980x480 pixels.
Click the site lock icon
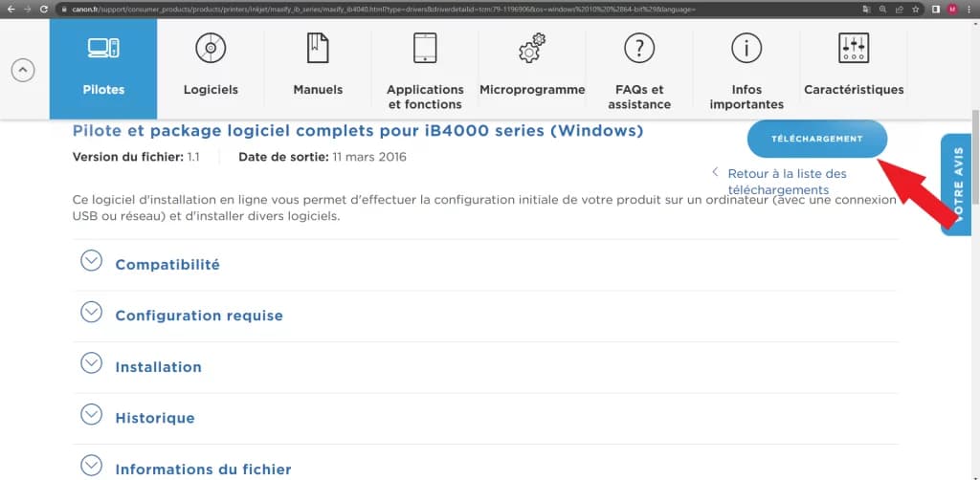point(64,10)
